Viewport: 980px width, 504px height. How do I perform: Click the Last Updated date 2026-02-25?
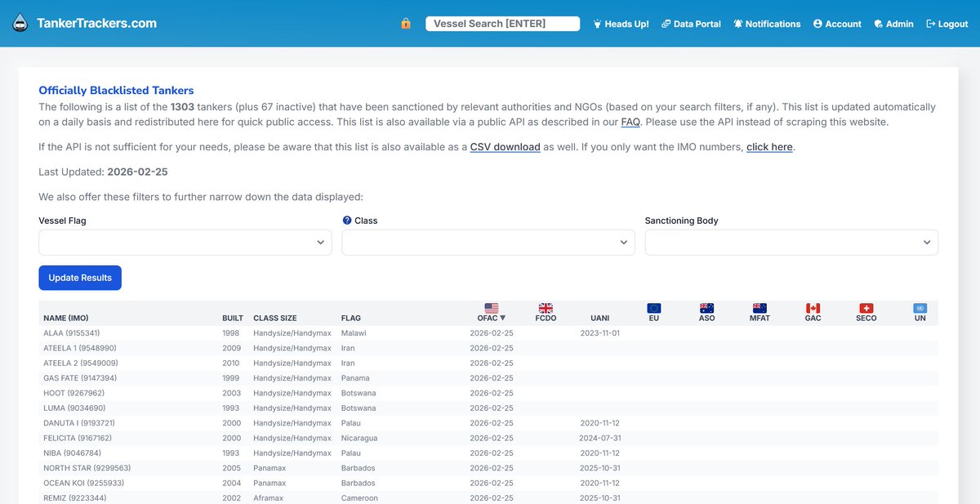pos(137,172)
